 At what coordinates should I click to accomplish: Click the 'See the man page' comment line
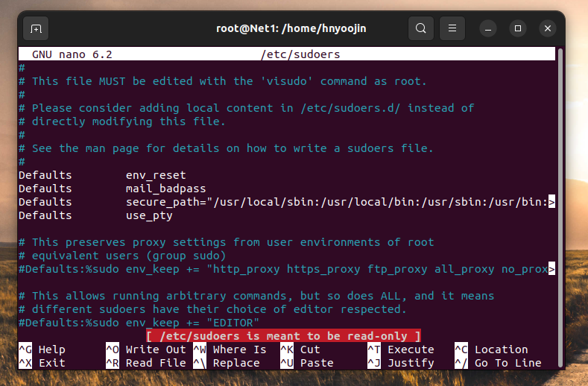tap(226, 148)
